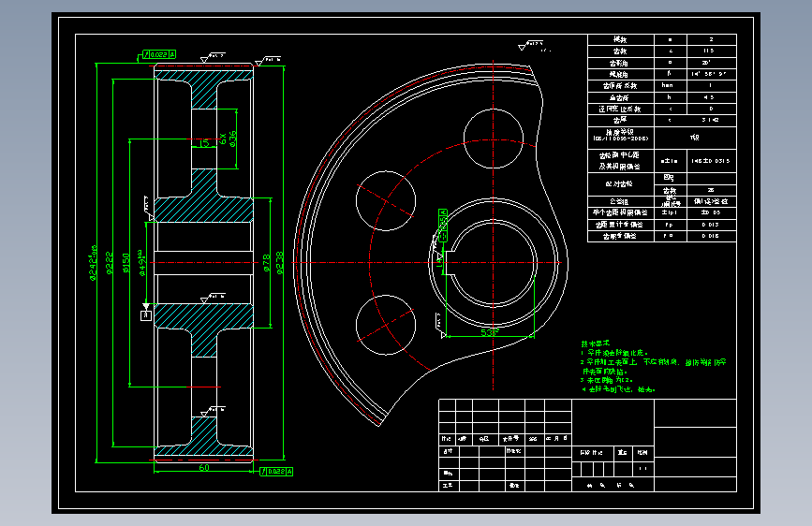Click the Ø222 diameter dimension label
This screenshot has width=812, height=526.
109,262
